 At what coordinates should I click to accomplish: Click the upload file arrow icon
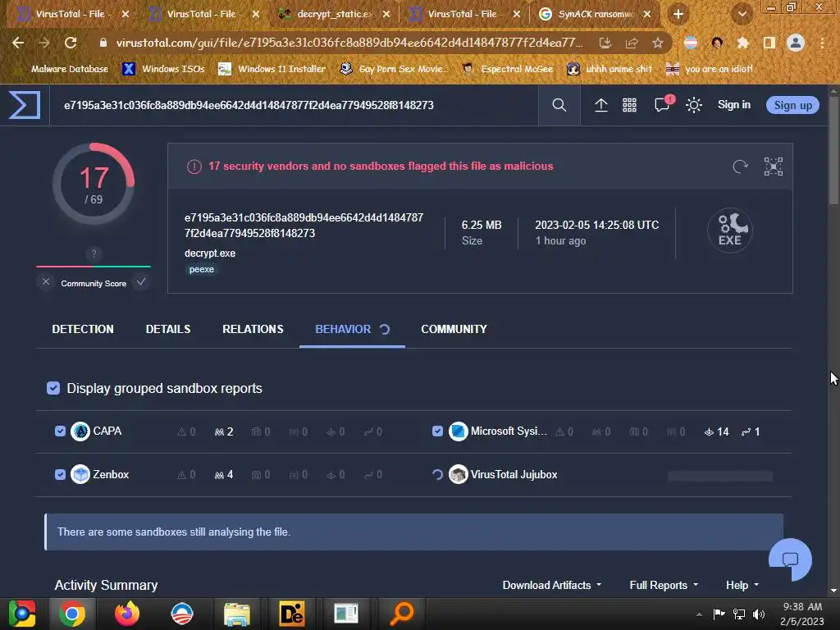coord(601,105)
